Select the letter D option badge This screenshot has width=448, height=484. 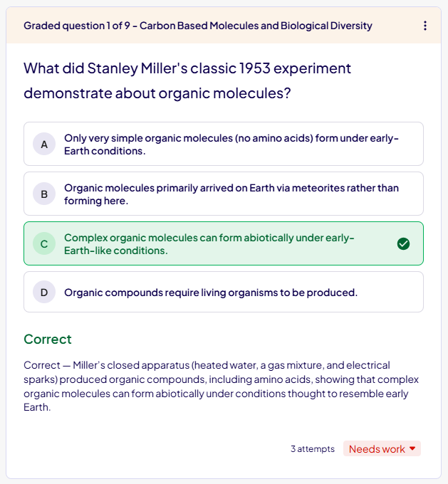click(44, 292)
